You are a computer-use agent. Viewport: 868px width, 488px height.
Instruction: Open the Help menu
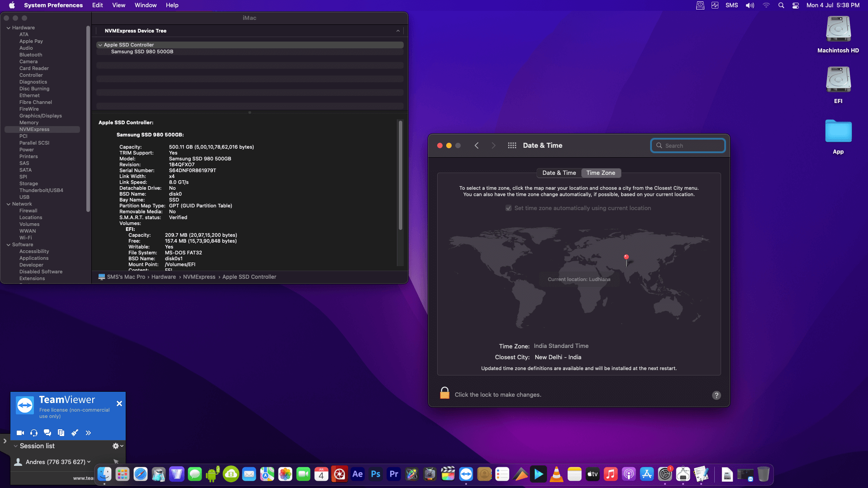(x=172, y=5)
